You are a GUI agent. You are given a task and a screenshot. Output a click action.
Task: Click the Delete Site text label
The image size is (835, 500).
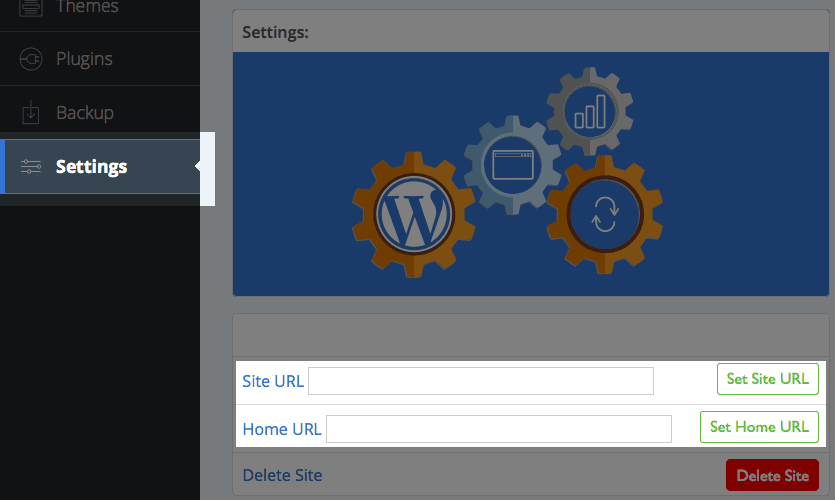[x=282, y=475]
